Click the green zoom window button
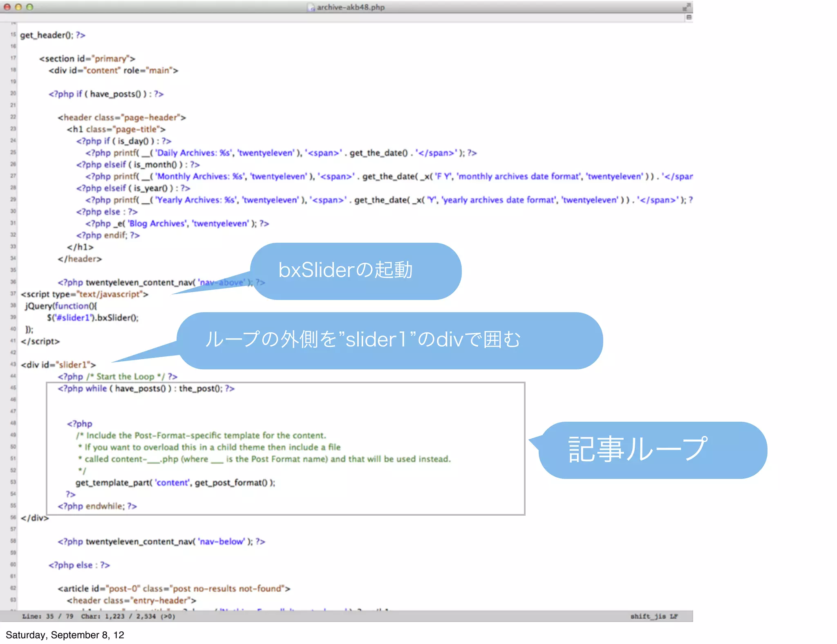This screenshot has width=837, height=644. tap(29, 7)
